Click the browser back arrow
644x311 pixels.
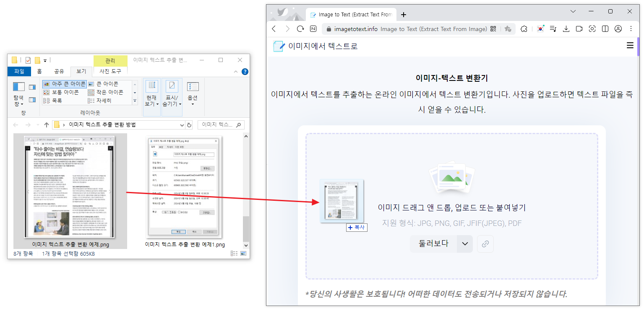(x=274, y=29)
